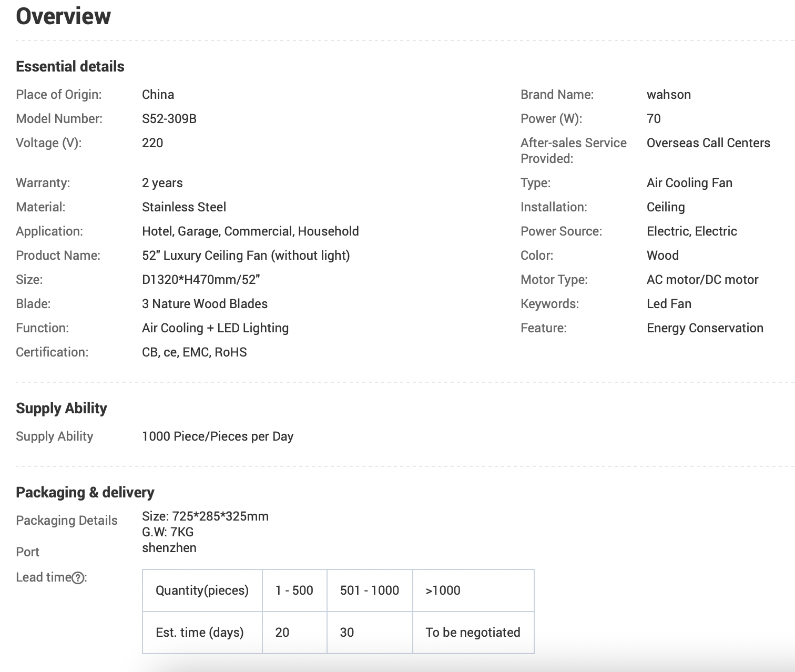795x672 pixels.
Task: Select the model number S52-309B value
Action: [169, 119]
